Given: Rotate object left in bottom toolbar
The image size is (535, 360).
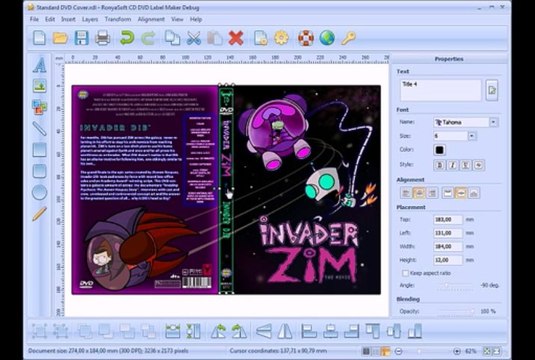Looking at the screenshot, I should [218, 331].
